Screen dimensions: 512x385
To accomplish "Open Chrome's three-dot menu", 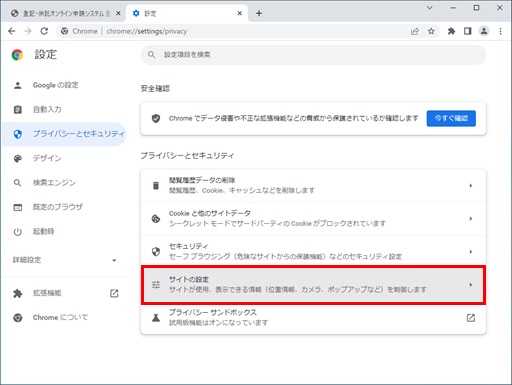I will (500, 31).
